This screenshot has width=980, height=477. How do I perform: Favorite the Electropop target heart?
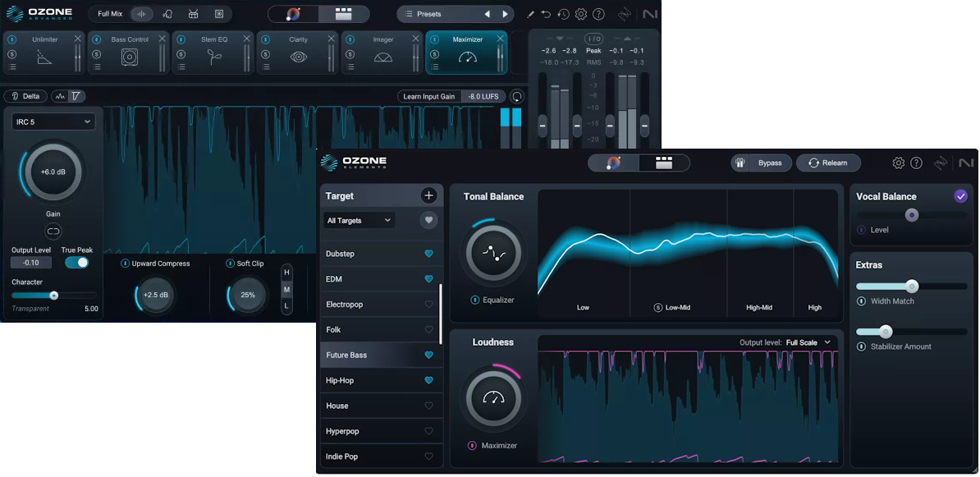(x=428, y=305)
